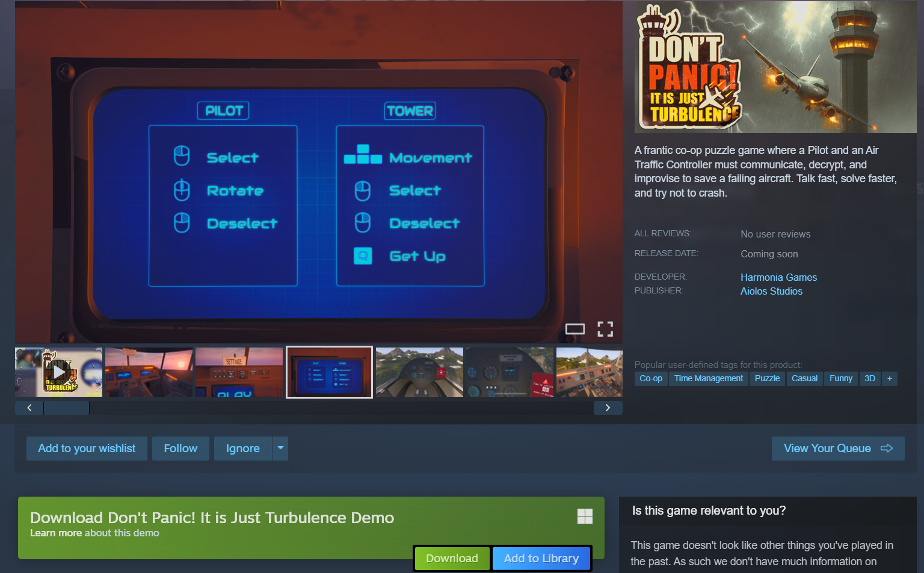Image resolution: width=924 pixels, height=573 pixels.
Task: Click the plus button to add tags
Action: pyautogui.click(x=890, y=378)
